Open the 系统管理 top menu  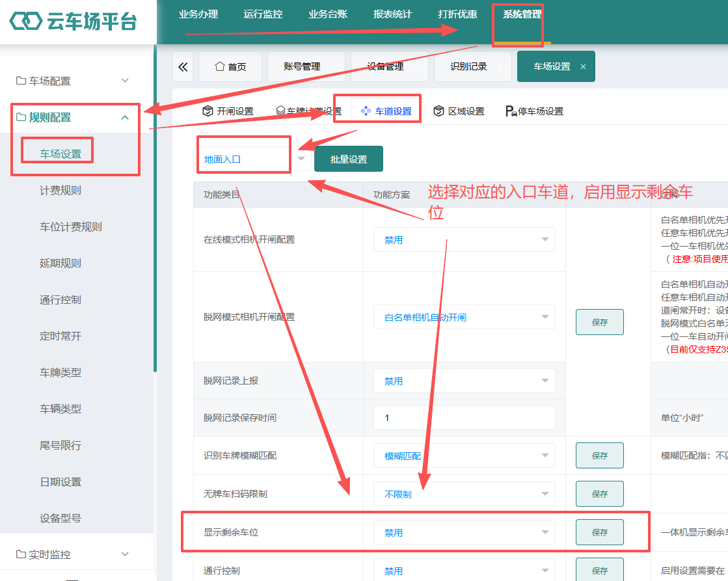522,14
